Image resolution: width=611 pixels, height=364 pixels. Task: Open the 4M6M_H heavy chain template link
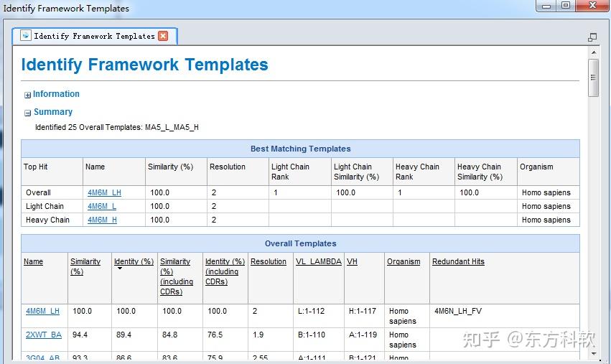102,220
